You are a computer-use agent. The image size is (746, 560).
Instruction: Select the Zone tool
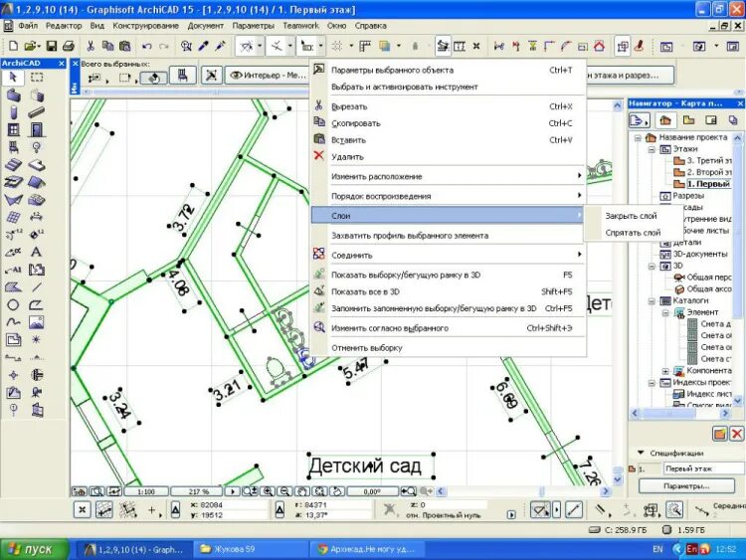36,270
